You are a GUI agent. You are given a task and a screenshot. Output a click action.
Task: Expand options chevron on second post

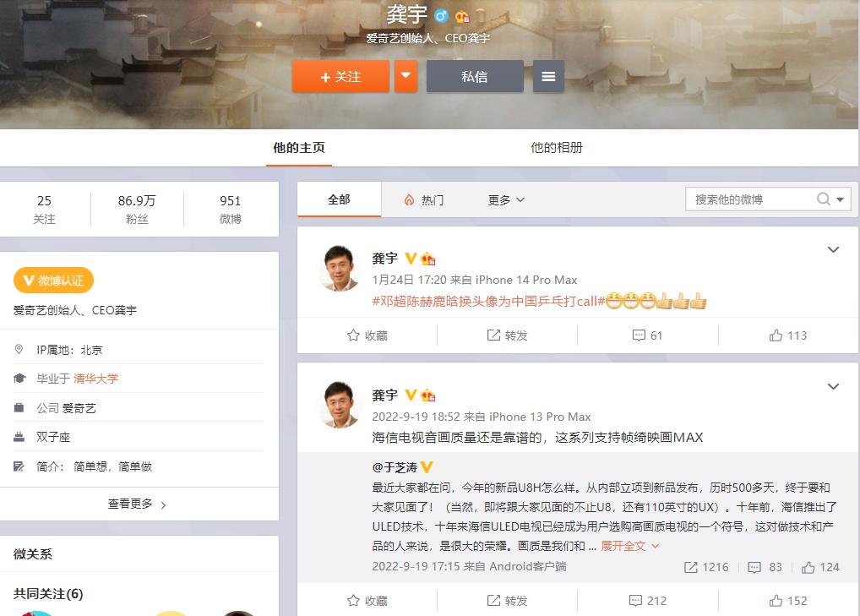tap(833, 386)
